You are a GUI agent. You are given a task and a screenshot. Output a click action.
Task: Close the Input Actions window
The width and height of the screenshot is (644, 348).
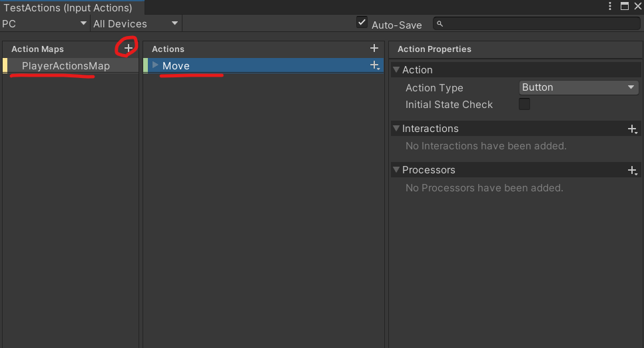pyautogui.click(x=638, y=6)
